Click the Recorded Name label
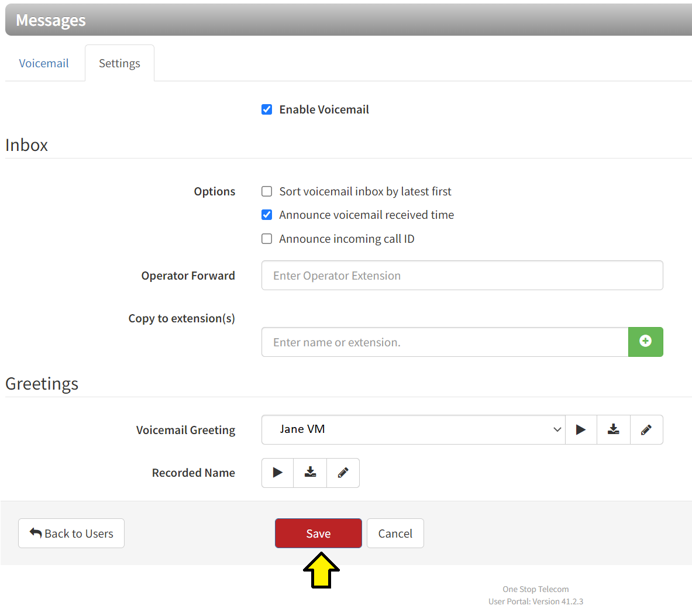 [x=193, y=473]
